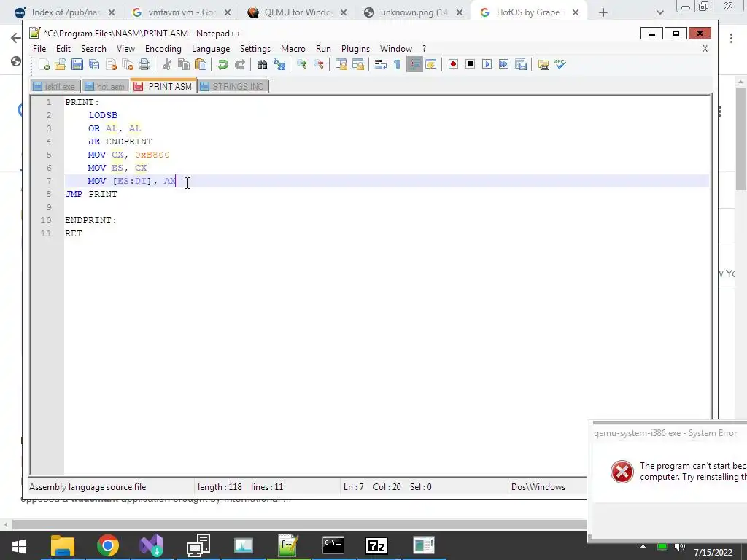Click the Zoom Out magnifier icon
Viewport: 747px width, 560px height.
[x=318, y=64]
